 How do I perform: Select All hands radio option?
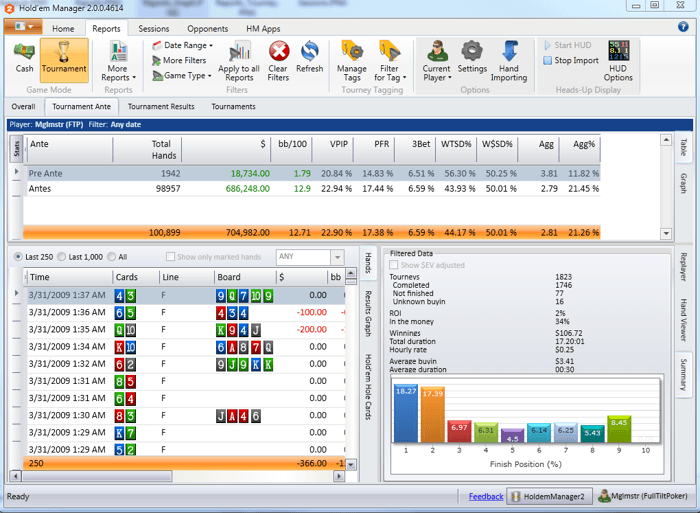(112, 257)
